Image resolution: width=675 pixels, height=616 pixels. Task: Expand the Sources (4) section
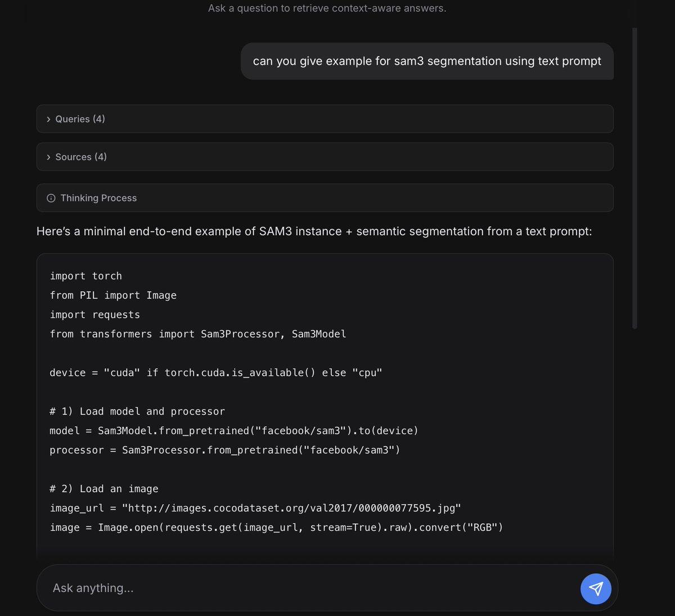tap(81, 156)
